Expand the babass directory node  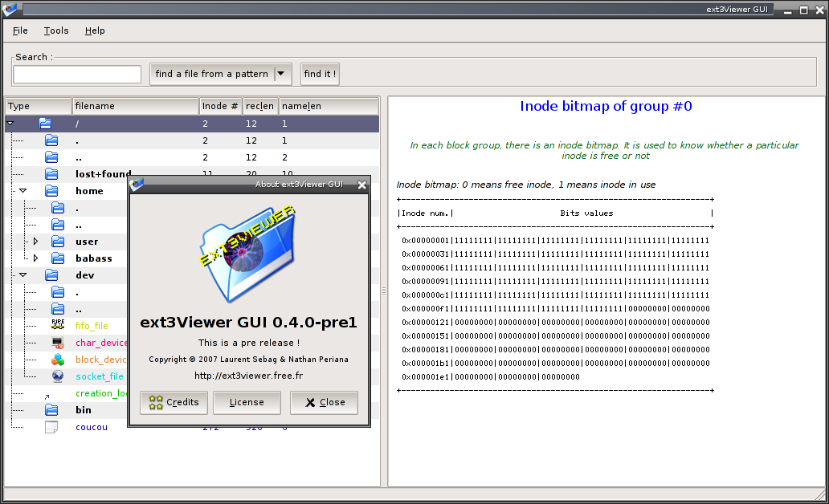(x=35, y=258)
